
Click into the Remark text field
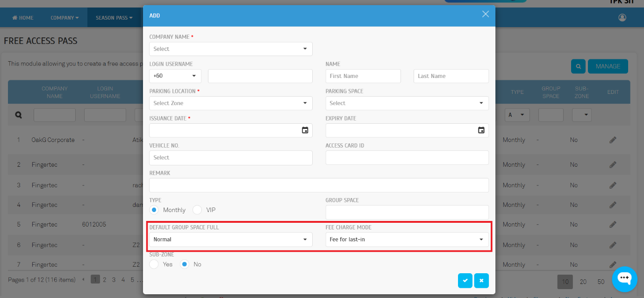coord(319,185)
